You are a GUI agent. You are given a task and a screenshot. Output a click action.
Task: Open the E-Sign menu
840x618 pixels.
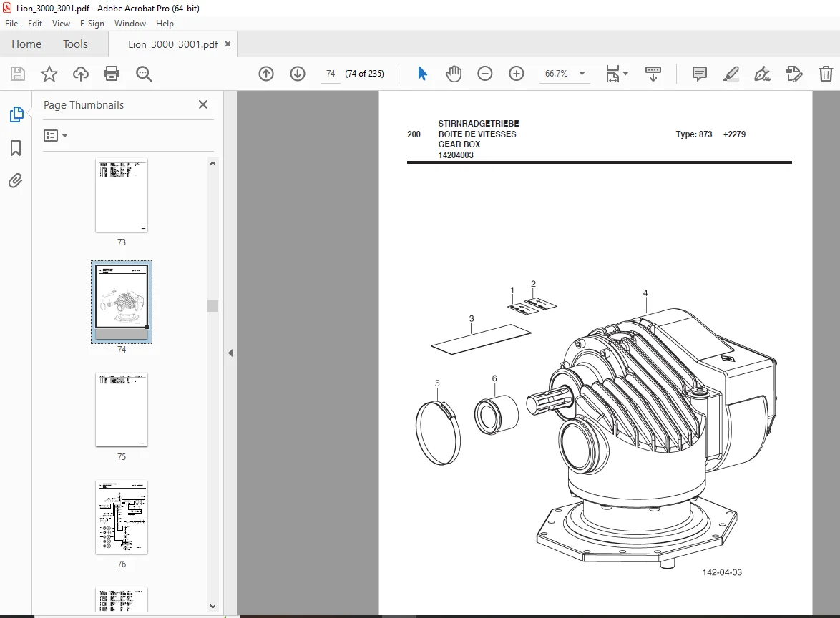[92, 24]
